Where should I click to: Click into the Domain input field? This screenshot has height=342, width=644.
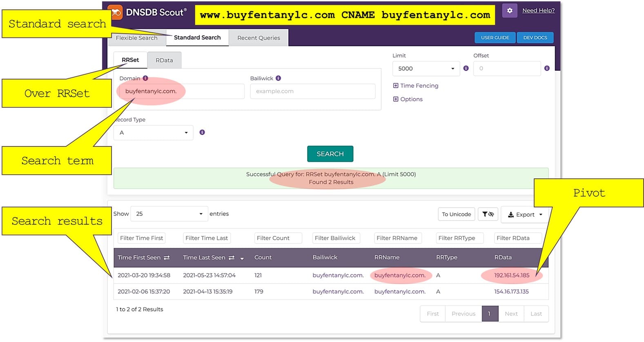click(x=182, y=91)
